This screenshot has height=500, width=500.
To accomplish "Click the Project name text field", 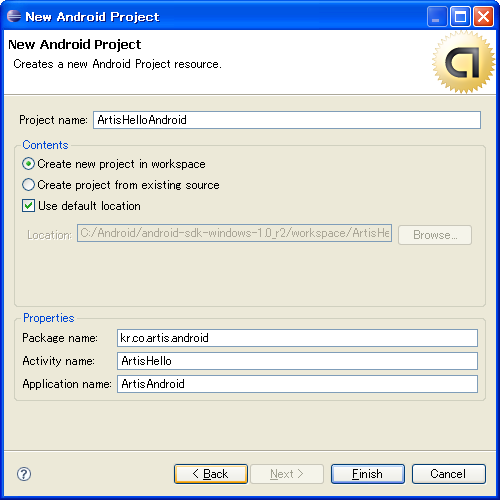I will [x=287, y=120].
